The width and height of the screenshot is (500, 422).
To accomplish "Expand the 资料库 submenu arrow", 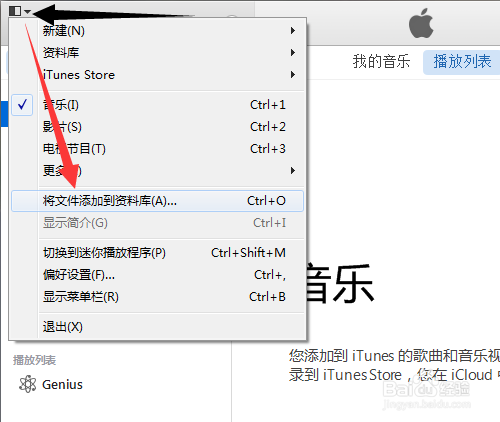I will click(x=293, y=53).
